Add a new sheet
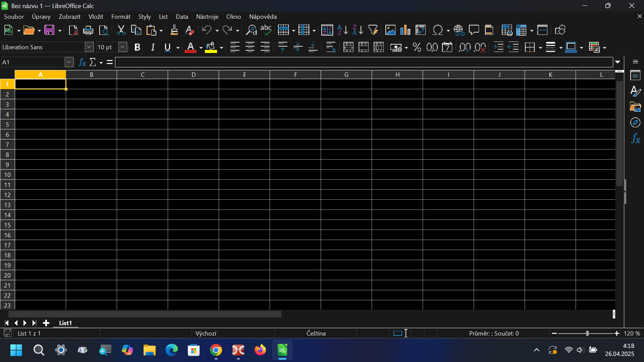 46,323
